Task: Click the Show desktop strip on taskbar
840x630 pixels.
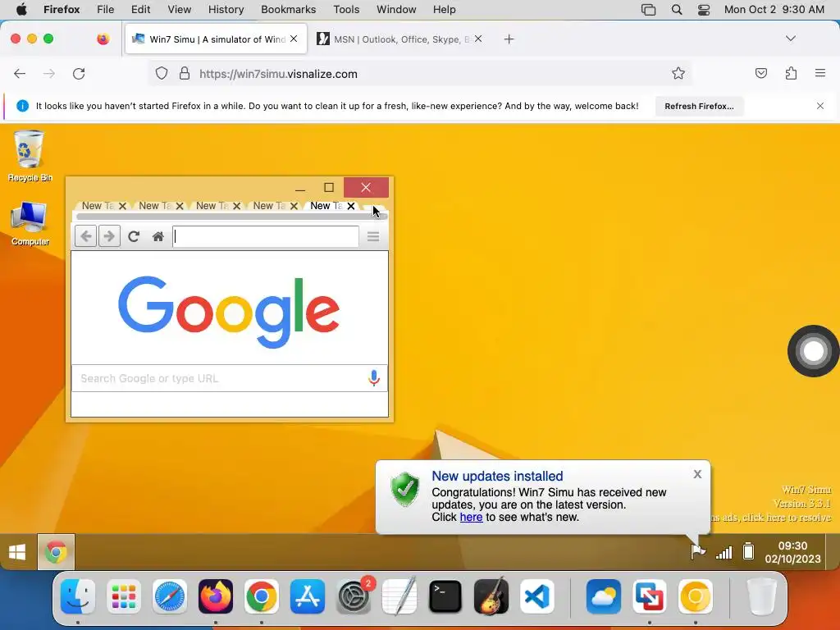Action: click(x=833, y=552)
